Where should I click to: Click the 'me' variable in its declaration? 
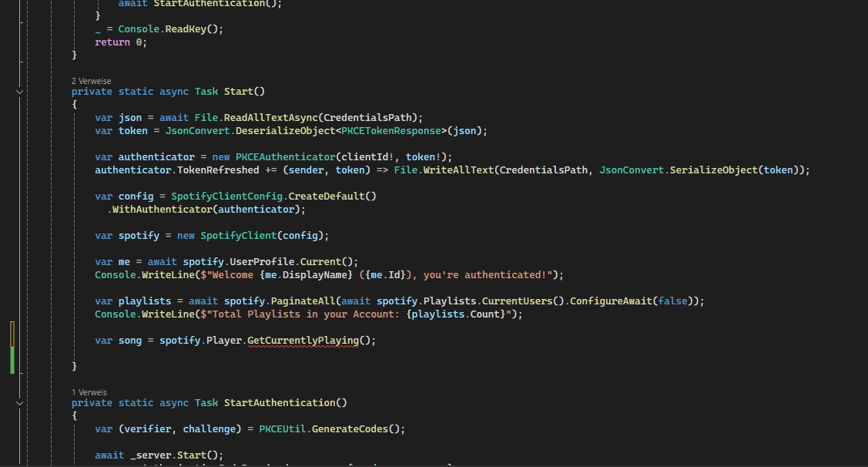coord(124,261)
